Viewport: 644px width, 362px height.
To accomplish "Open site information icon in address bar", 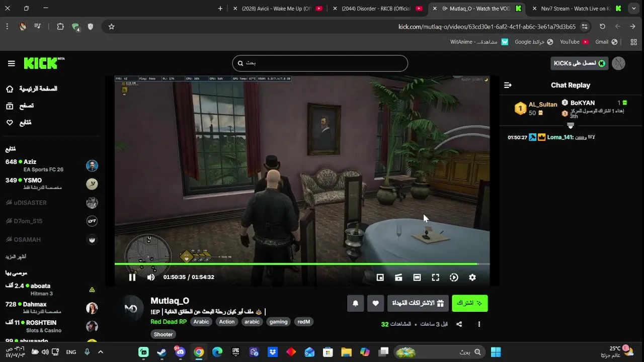I will point(585,27).
